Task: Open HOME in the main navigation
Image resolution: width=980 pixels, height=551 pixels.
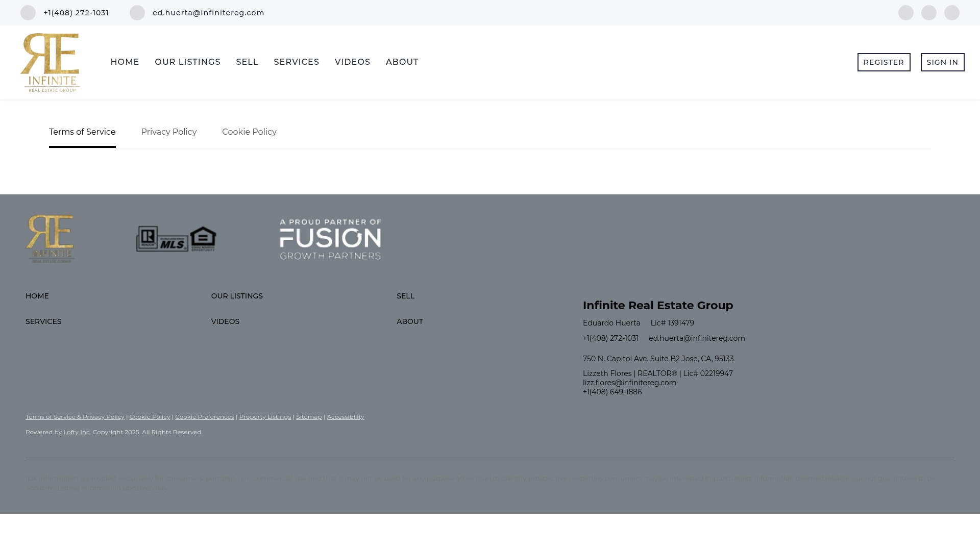Action: point(125,62)
